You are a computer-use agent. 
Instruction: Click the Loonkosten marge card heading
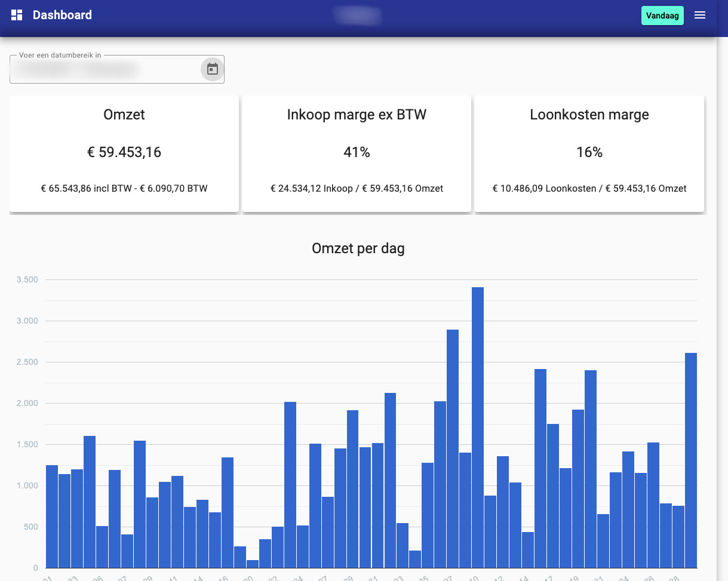pos(589,115)
